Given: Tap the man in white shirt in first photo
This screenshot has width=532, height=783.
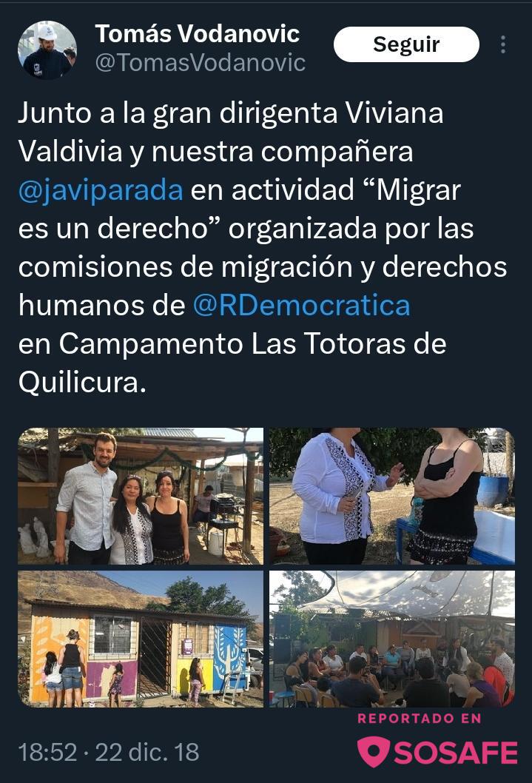Looking at the screenshot, I should tap(88, 500).
